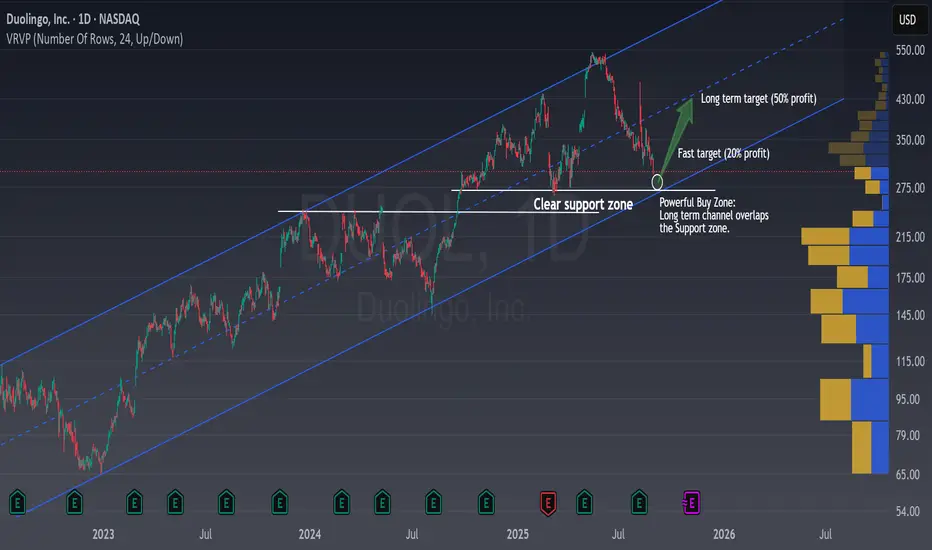Select the 'Clear support zone' text annotation
Image resolution: width=932 pixels, height=550 pixels.
coord(583,205)
